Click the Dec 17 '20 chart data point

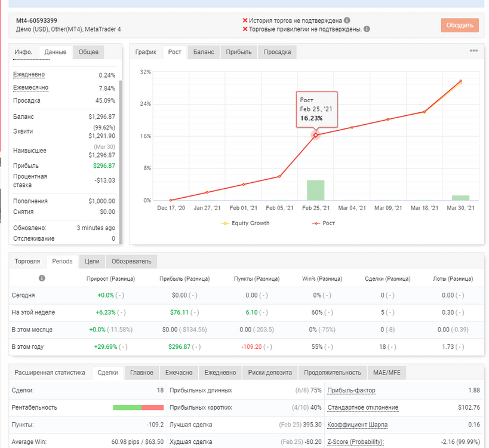(x=171, y=200)
